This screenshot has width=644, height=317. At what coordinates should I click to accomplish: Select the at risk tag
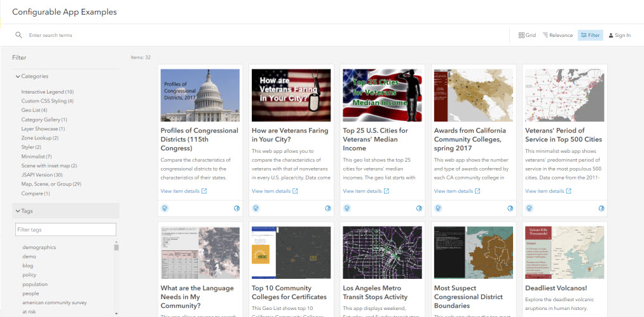(29, 312)
